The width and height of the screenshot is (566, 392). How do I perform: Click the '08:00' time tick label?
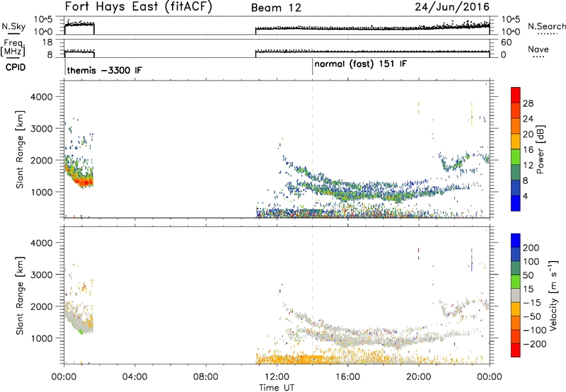(x=206, y=376)
